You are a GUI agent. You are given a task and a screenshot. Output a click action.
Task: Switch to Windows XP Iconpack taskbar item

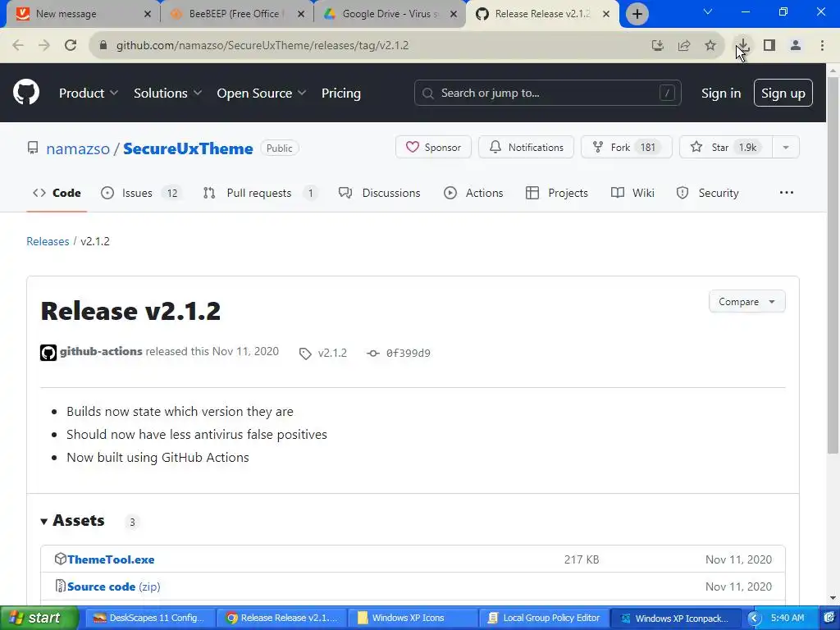coord(676,618)
